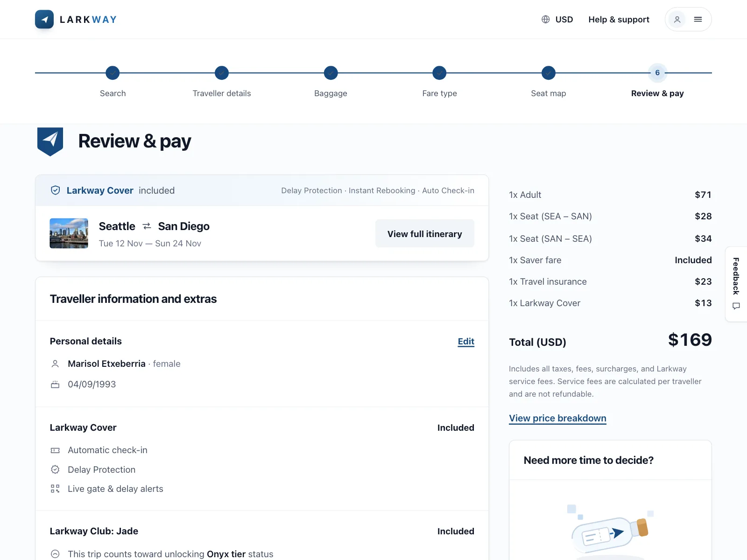Click the message-in-bottle illustration

tap(610, 532)
